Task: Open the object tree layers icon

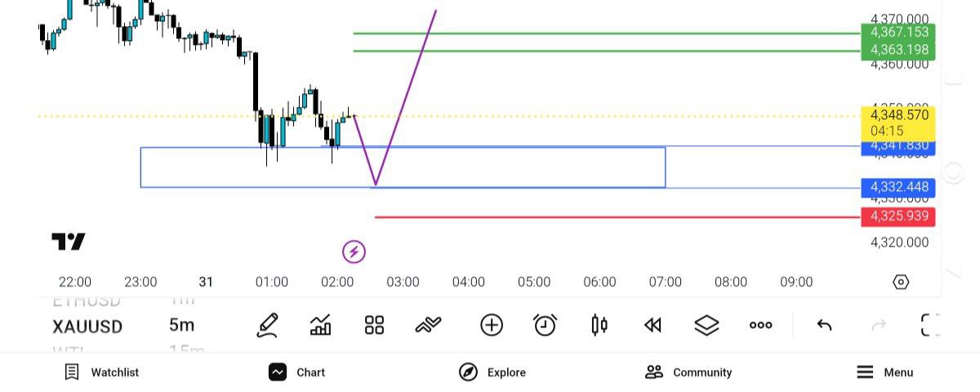Action: point(706,325)
